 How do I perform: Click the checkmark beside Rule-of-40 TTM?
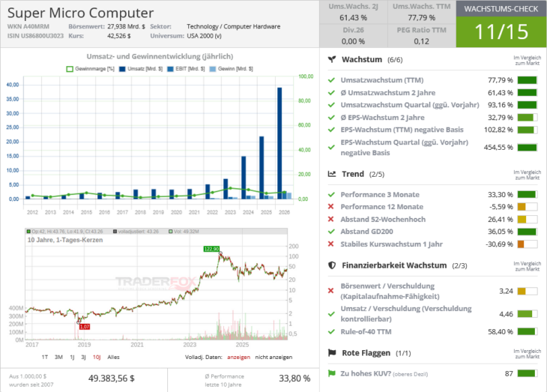[331, 331]
